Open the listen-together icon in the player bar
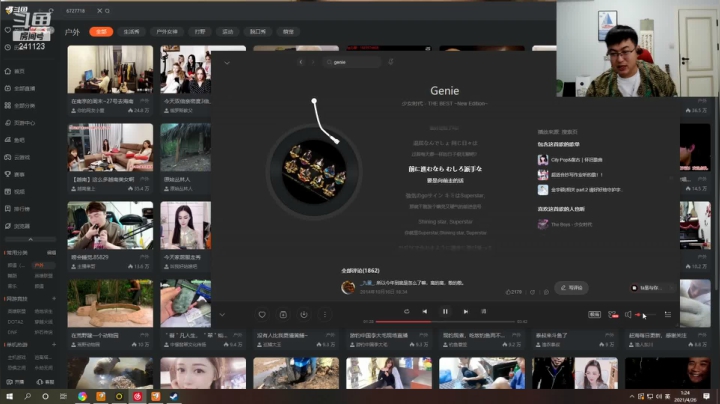Screen dimensions: 720x404 point(613,314)
